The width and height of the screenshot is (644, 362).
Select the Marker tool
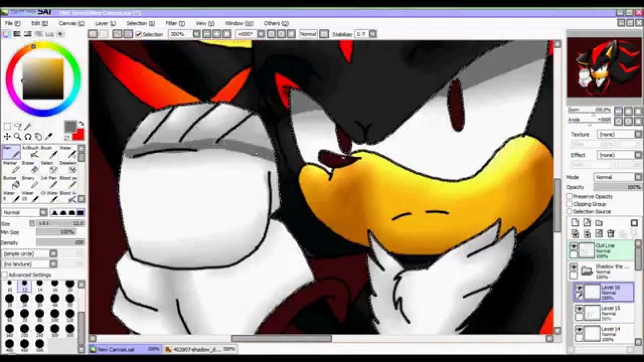[x=11, y=167]
